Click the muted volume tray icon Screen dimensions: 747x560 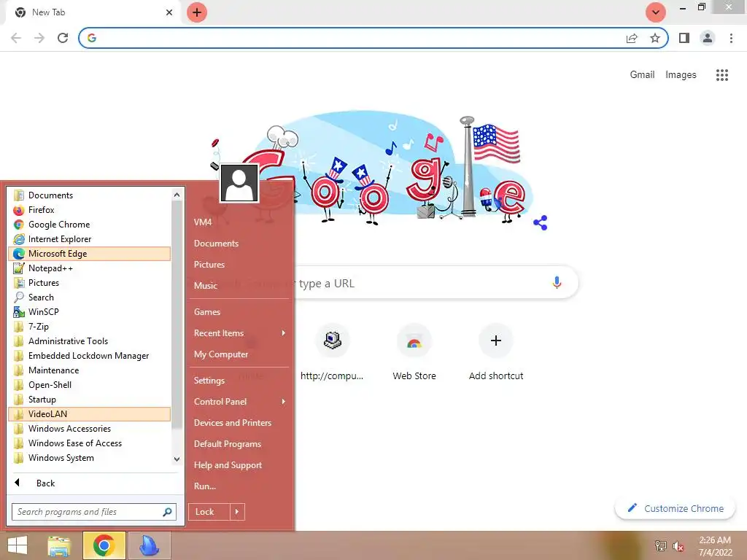(678, 546)
